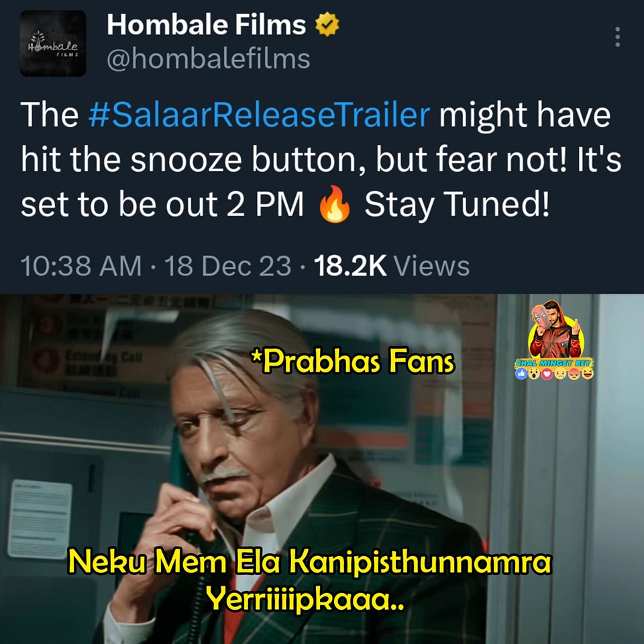Click the blue thumbs-up like reaction
Viewport: 644px width, 644px height.
(x=521, y=374)
